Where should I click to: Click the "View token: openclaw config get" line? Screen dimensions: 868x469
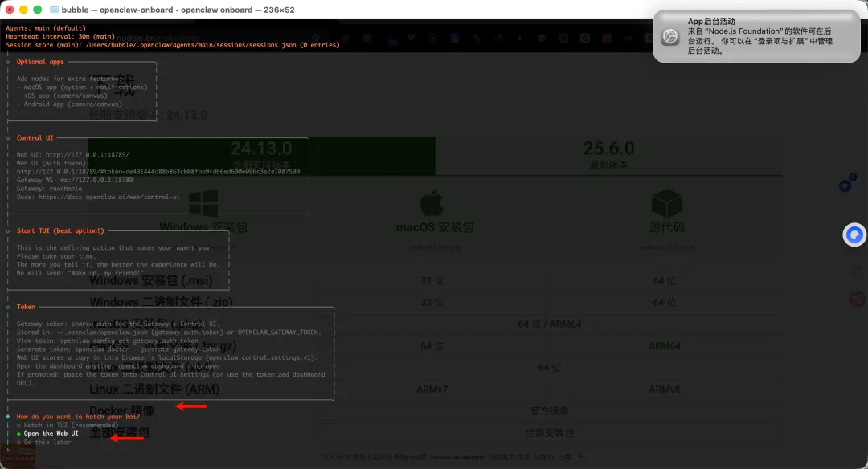point(108,341)
